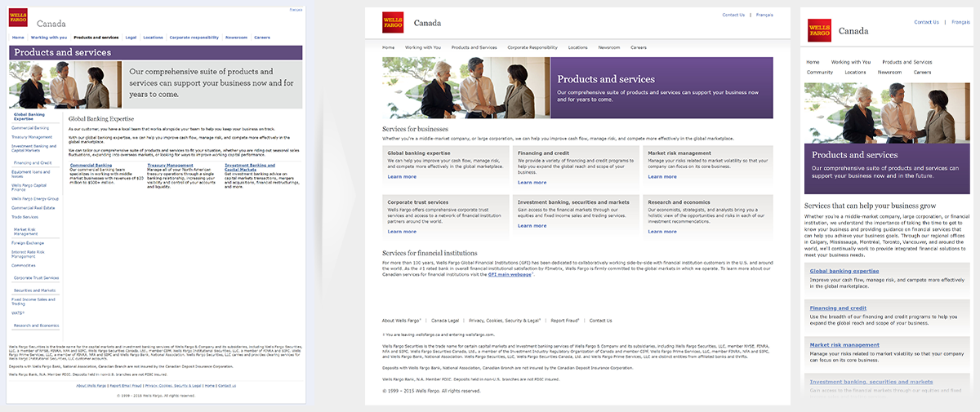Open Interest Rate Risk Management in the old sidebar
This screenshot has width=980, height=412.
[x=28, y=254]
